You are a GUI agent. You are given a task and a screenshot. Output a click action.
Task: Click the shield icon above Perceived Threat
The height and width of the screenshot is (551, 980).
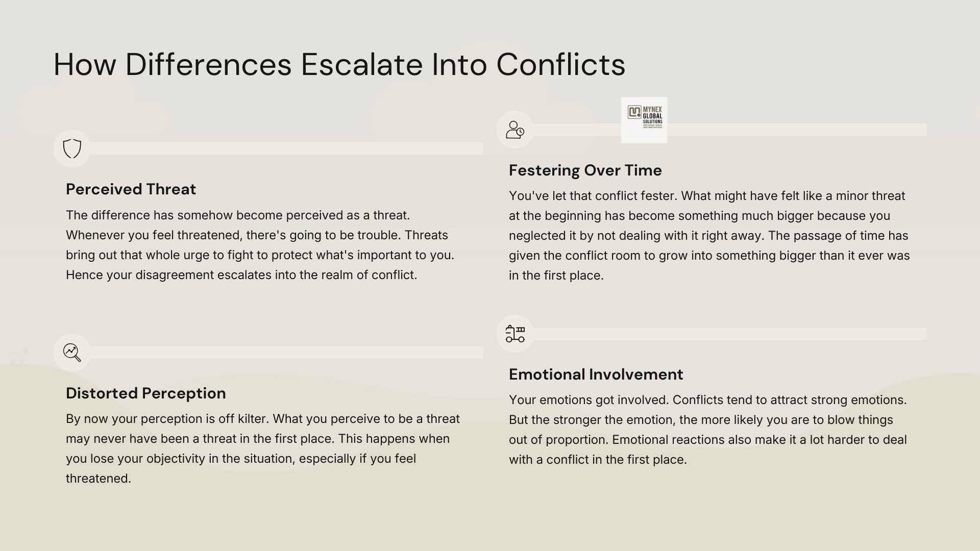(x=72, y=148)
